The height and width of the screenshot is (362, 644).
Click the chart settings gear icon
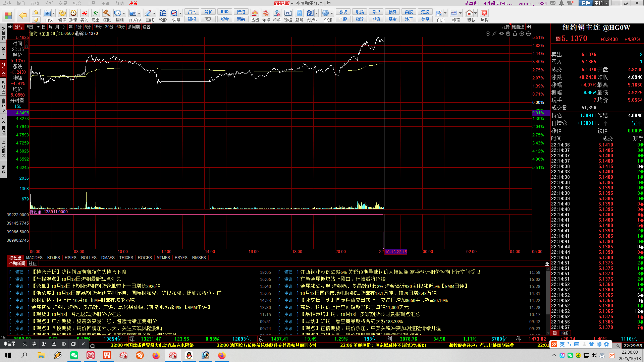(x=488, y=34)
